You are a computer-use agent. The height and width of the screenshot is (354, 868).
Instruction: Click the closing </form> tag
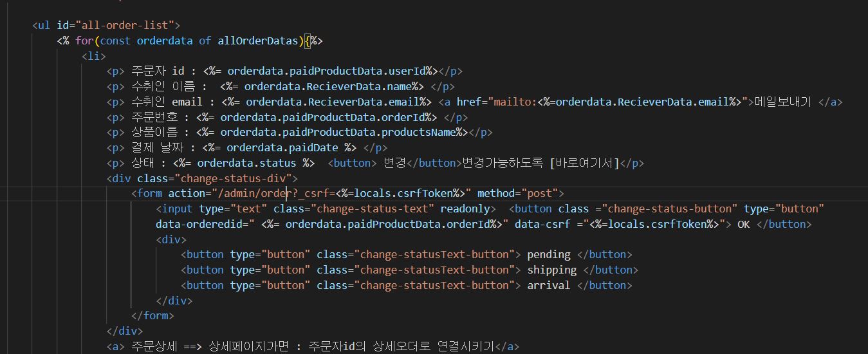coord(152,315)
